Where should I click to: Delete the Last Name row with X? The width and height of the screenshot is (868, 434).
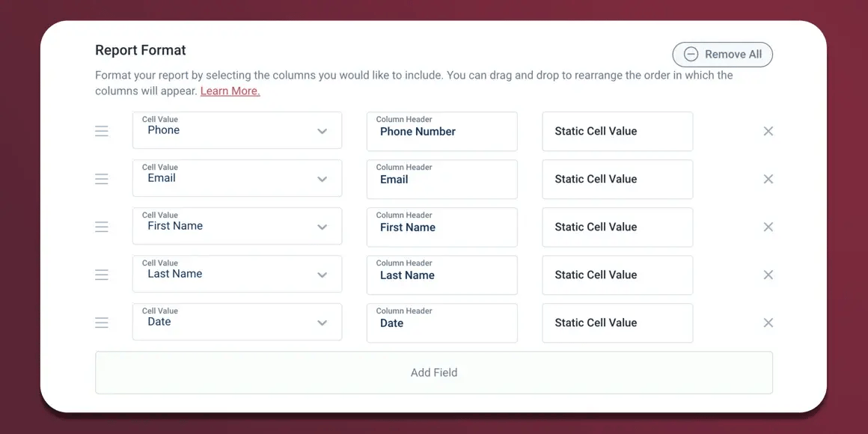coord(768,275)
